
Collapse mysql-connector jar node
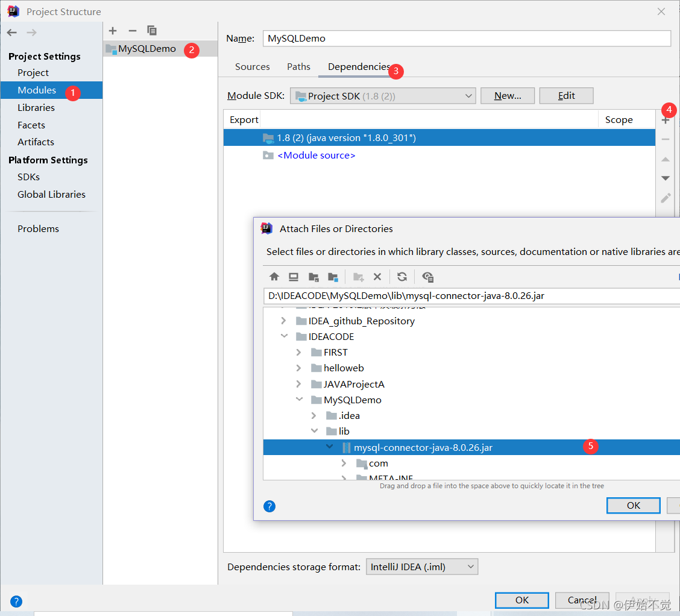click(x=330, y=447)
